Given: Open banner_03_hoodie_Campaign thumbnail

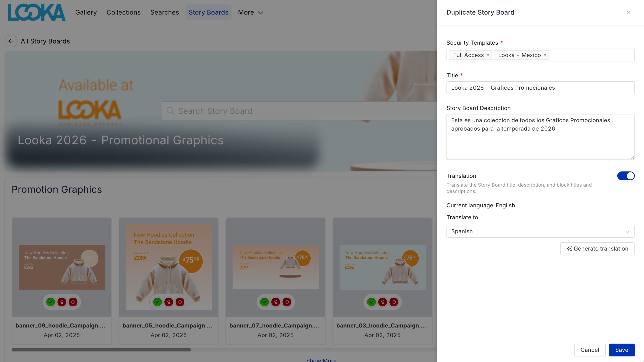Looking at the screenshot, I should 383,267.
